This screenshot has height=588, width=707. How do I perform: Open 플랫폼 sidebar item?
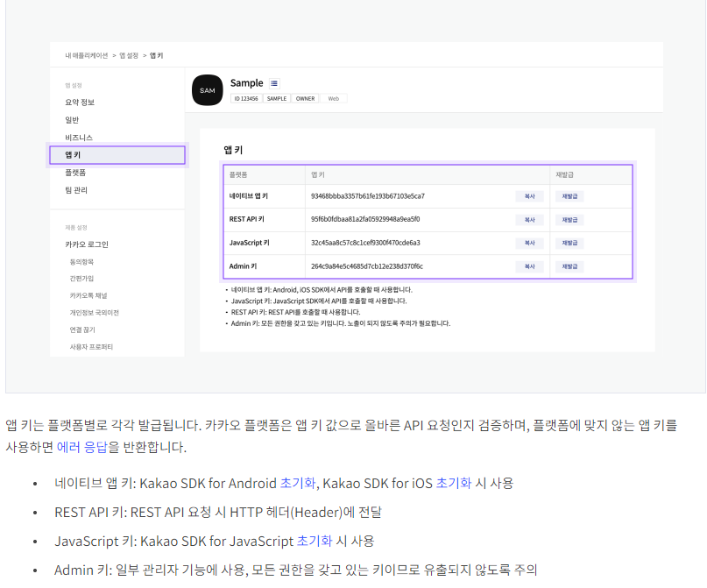click(x=75, y=173)
